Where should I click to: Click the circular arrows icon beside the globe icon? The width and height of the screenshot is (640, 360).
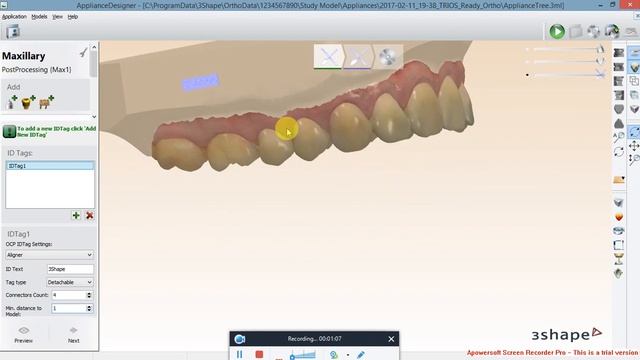click(593, 31)
